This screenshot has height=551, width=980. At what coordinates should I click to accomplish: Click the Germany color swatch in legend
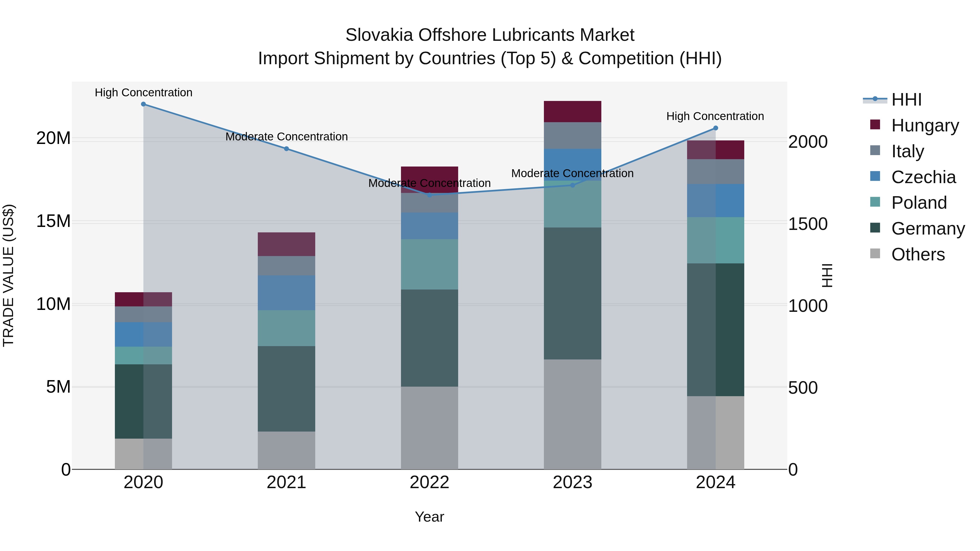875,228
